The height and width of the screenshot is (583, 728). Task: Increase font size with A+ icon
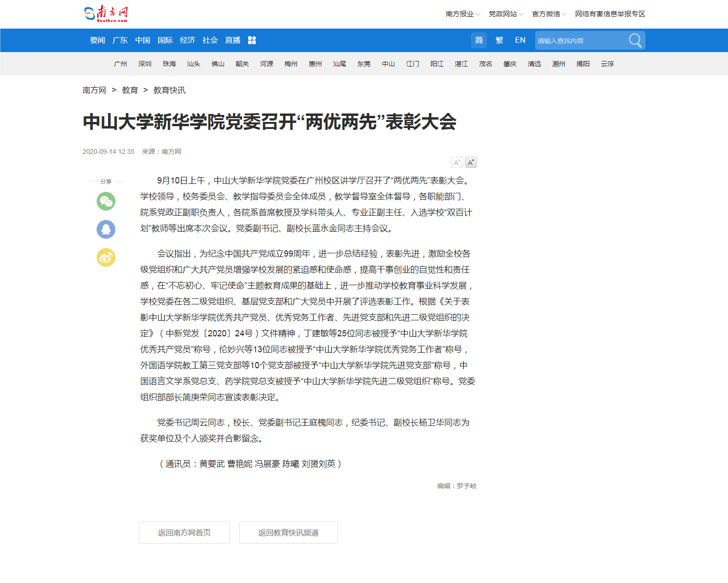click(471, 162)
